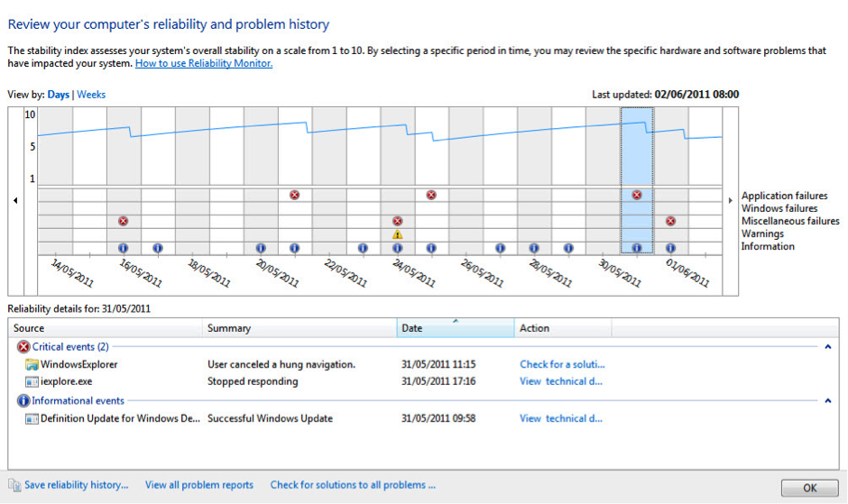Open View all problem reports
The image size is (848, 504).
[199, 485]
